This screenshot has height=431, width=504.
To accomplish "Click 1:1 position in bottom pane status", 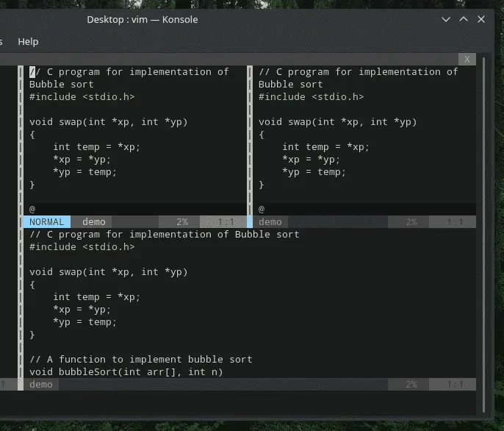I will (456, 385).
